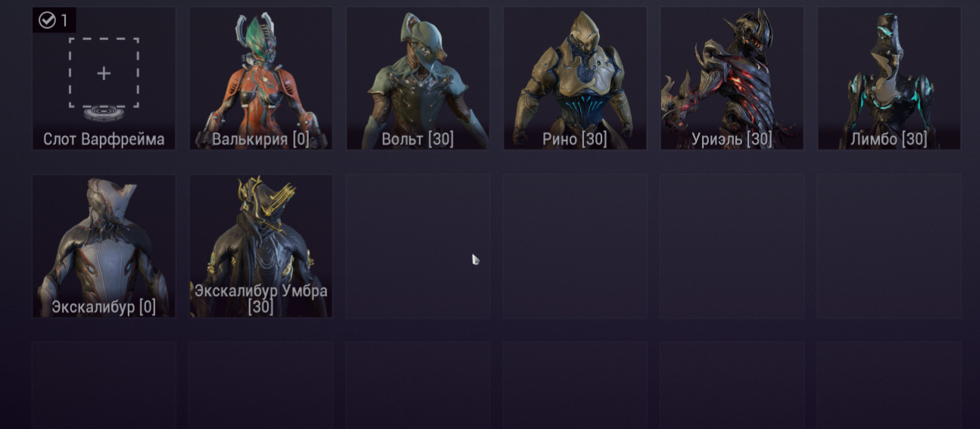Select Экскалибур Умбра [30] warframe
Image resolution: width=980 pixels, height=429 pixels.
[x=261, y=246]
